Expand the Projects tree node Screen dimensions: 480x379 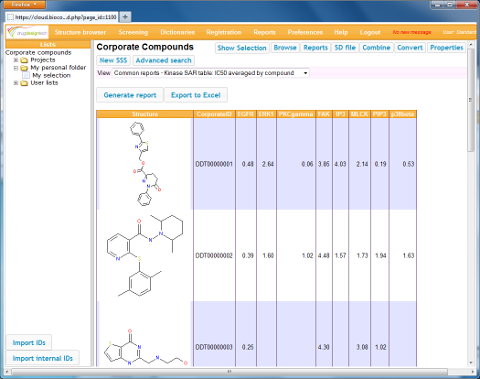[16, 60]
